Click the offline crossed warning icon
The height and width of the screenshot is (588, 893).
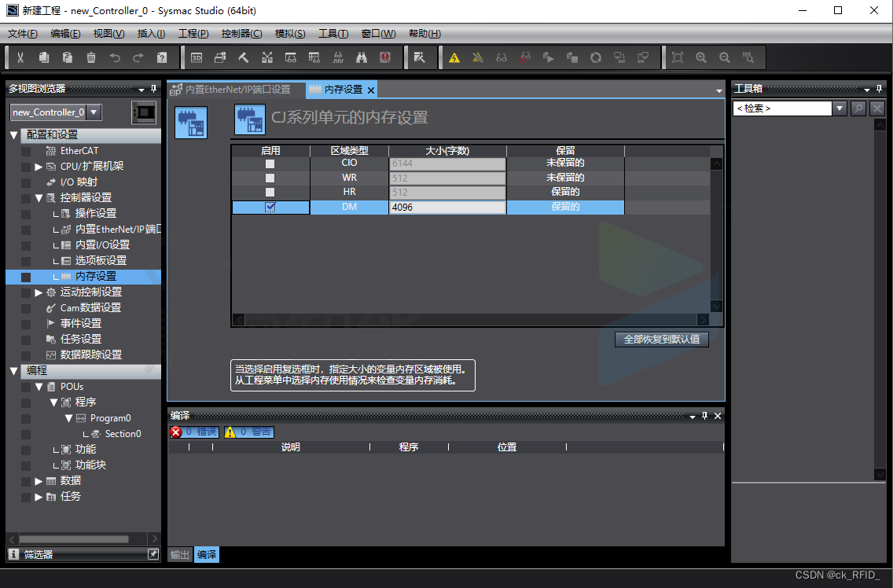(x=478, y=57)
